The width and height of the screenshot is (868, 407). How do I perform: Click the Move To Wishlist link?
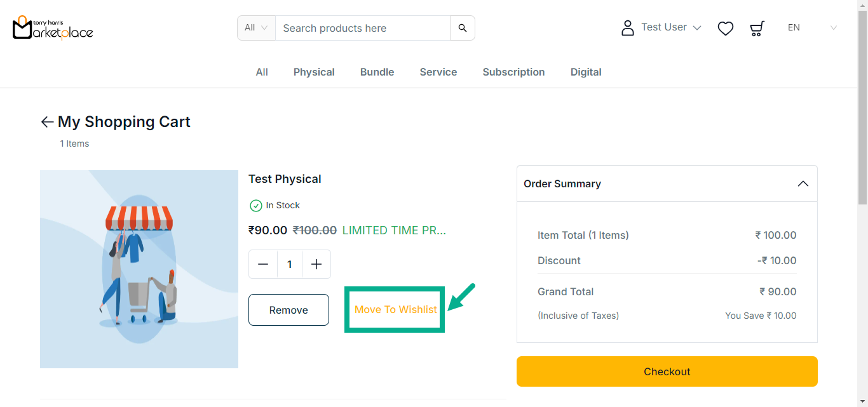(x=395, y=310)
